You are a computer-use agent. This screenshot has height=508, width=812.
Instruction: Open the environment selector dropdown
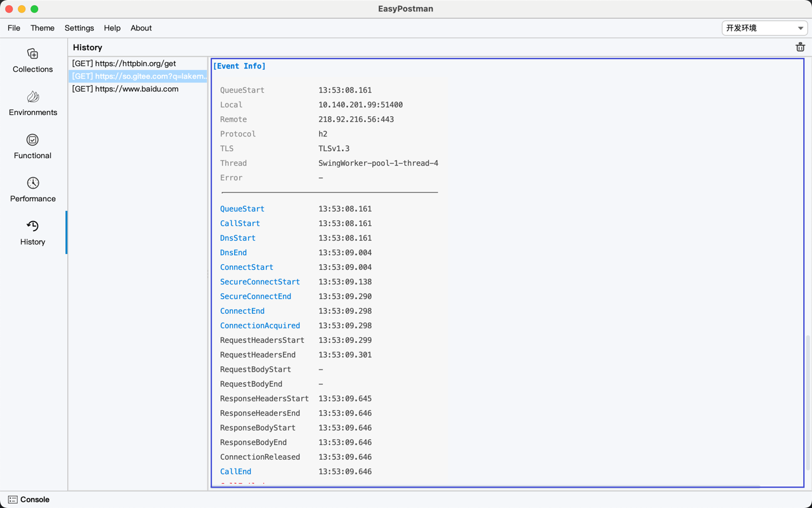pyautogui.click(x=764, y=28)
